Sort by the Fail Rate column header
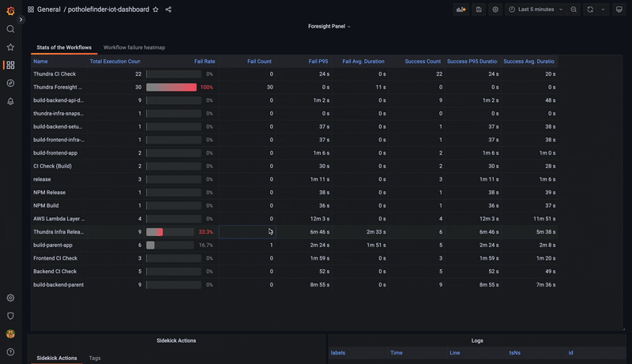The width and height of the screenshot is (632, 364). tap(205, 62)
